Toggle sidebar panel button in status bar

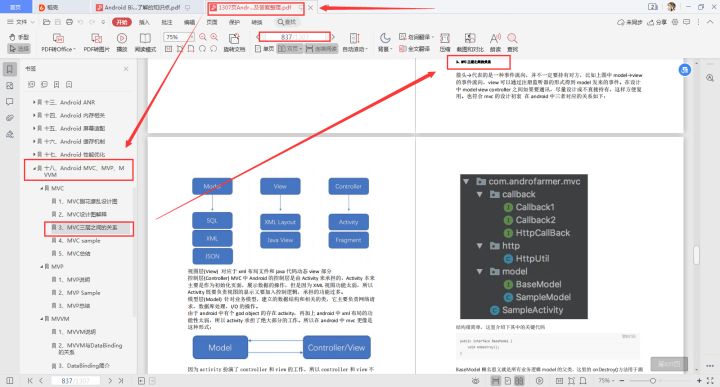(10, 381)
